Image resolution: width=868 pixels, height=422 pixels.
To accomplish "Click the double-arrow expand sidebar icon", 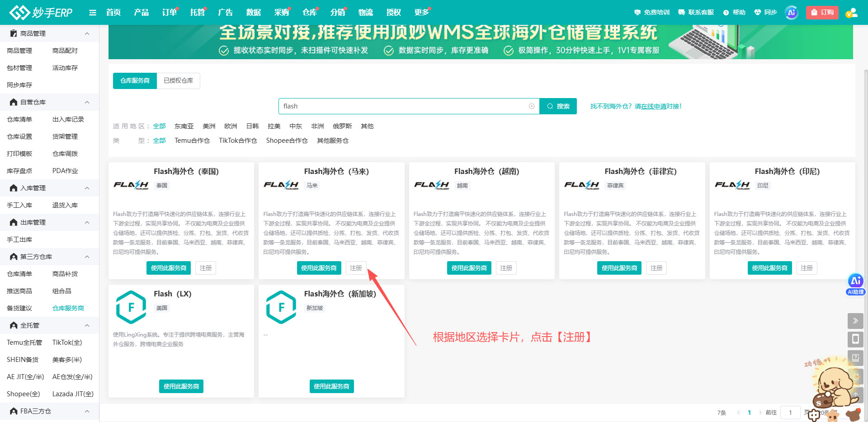I will [x=855, y=321].
